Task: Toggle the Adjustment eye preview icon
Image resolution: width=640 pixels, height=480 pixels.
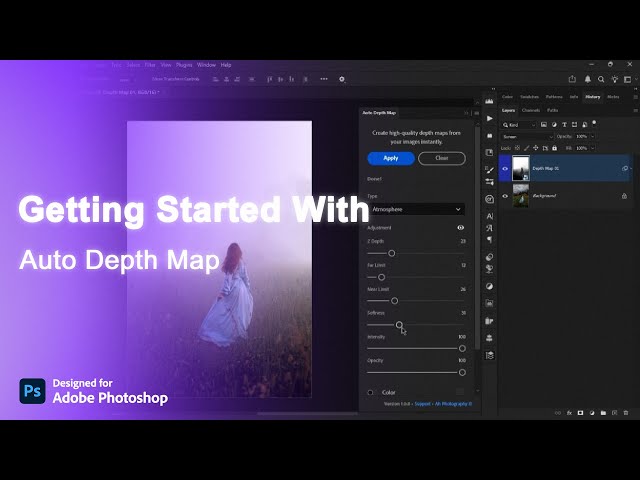Action: tap(460, 228)
